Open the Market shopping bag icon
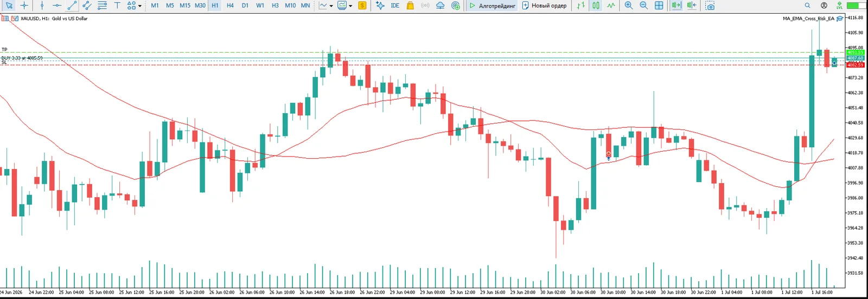This screenshot has height=299, width=868. pos(410,5)
